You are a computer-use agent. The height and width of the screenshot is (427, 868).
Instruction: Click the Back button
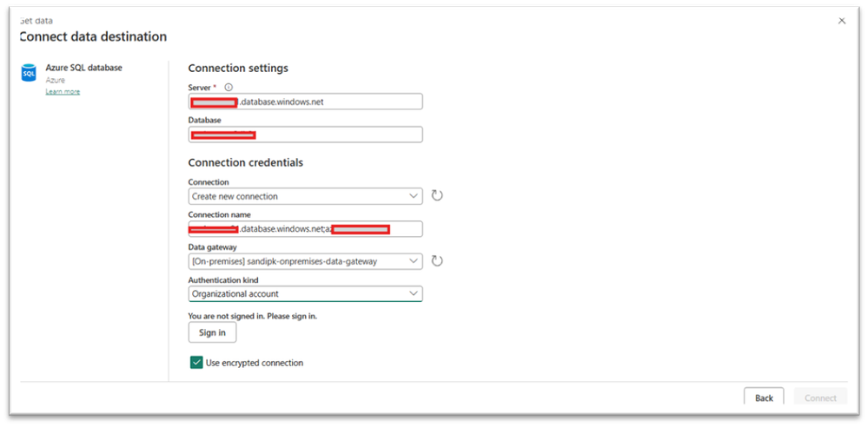pyautogui.click(x=764, y=397)
